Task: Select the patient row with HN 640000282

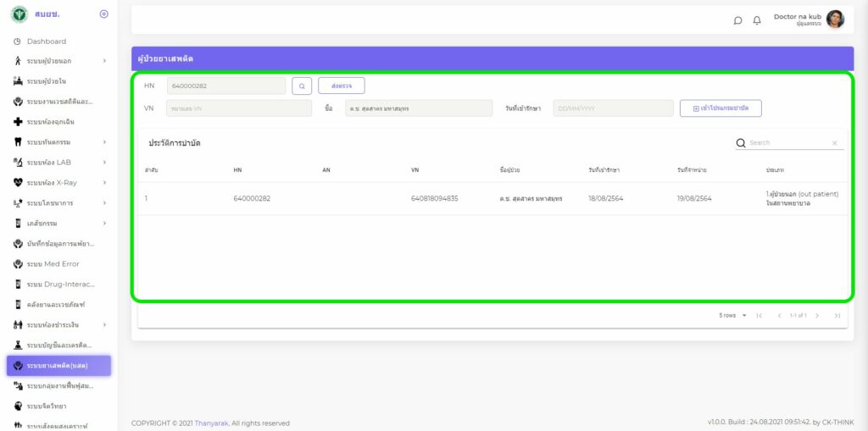Action: click(x=492, y=198)
